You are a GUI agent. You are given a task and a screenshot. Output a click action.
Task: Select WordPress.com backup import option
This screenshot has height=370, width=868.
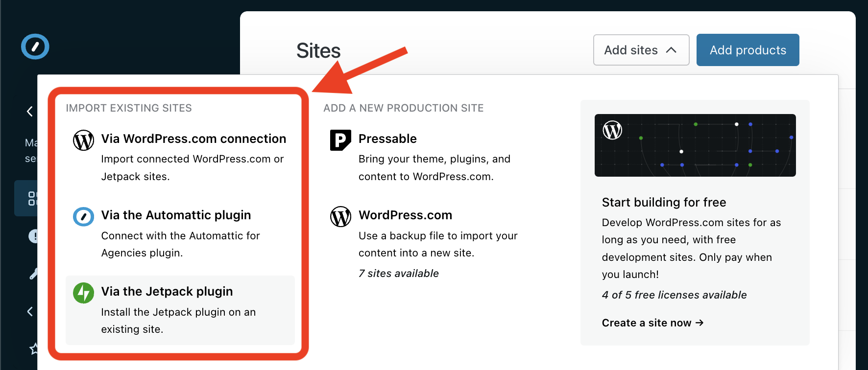(x=405, y=215)
